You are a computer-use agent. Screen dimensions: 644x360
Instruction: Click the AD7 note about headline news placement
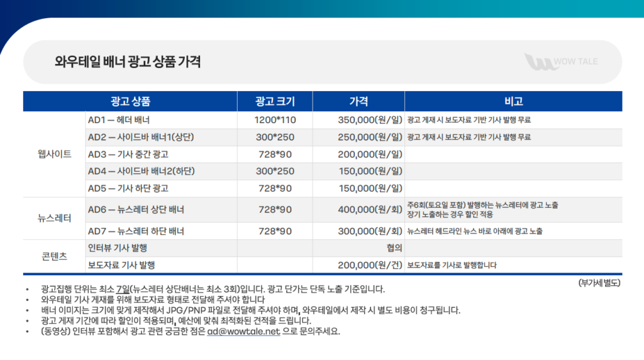pyautogui.click(x=474, y=231)
